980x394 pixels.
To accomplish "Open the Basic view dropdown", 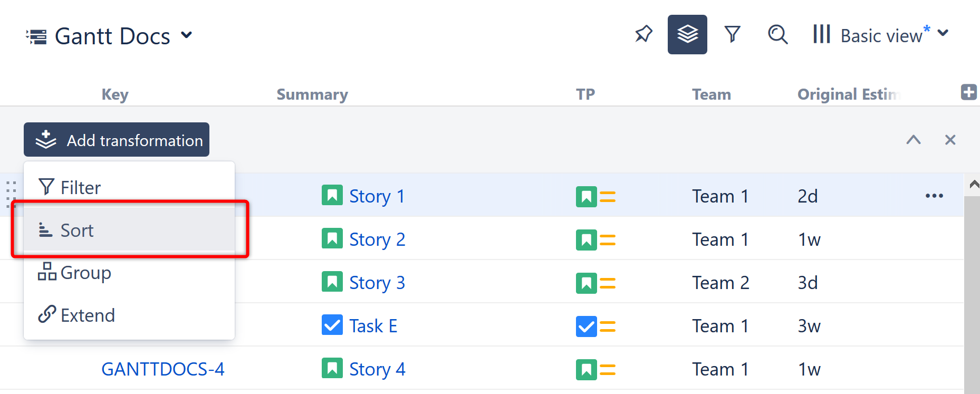I will pyautogui.click(x=881, y=35).
